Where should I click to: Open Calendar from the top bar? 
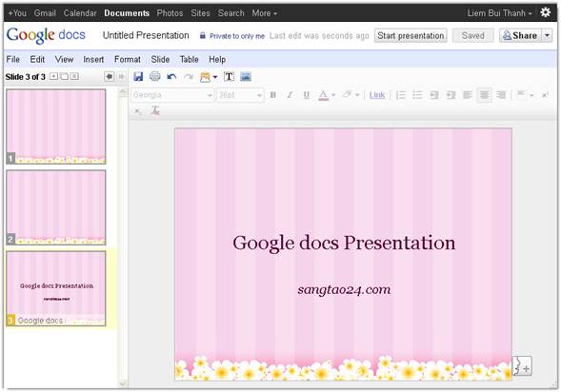coord(80,13)
